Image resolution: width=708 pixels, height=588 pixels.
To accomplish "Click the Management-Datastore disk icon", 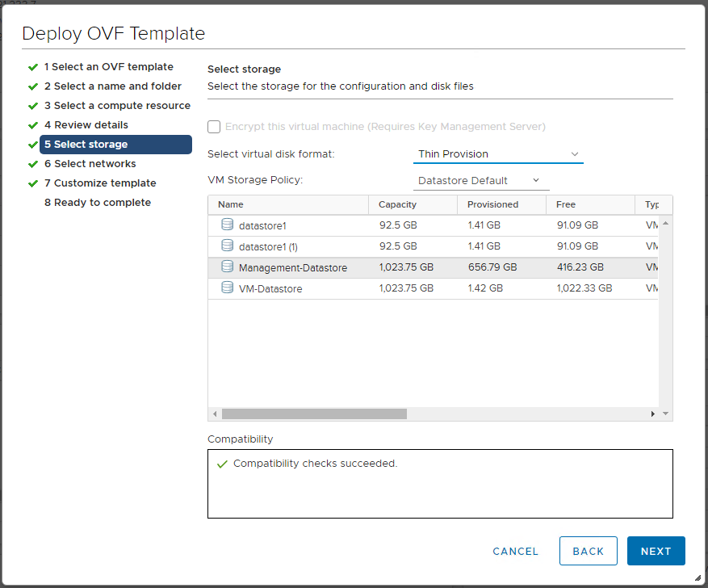I will 227,267.
